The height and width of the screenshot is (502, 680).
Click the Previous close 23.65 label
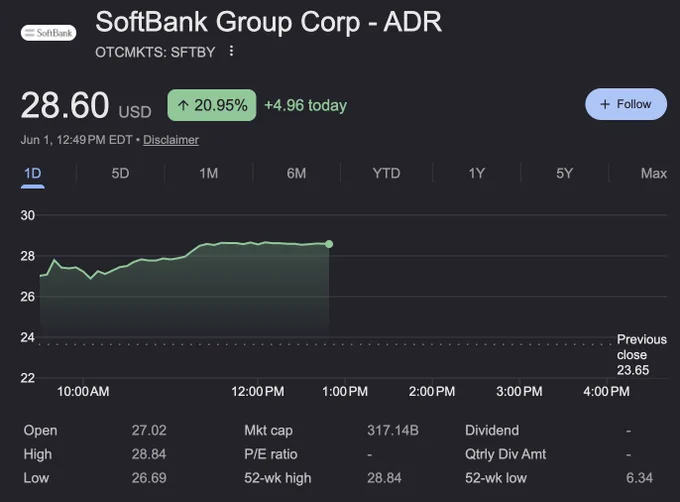[641, 355]
